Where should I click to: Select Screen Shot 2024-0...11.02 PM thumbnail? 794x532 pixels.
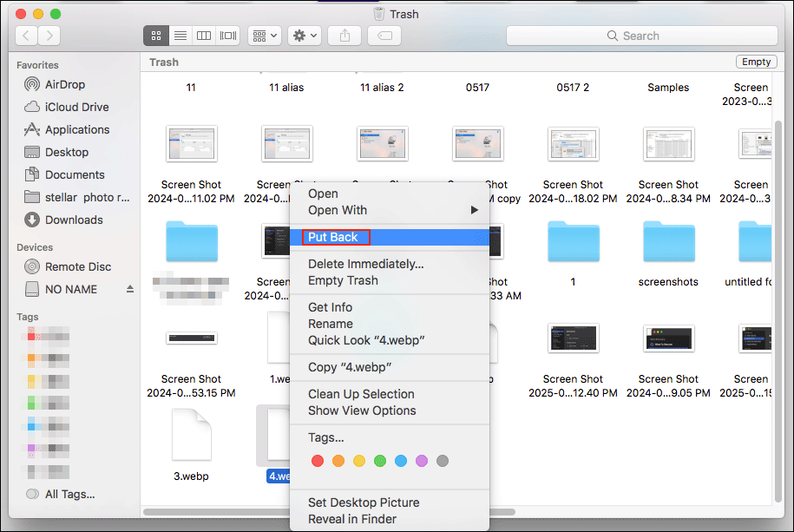click(192, 144)
